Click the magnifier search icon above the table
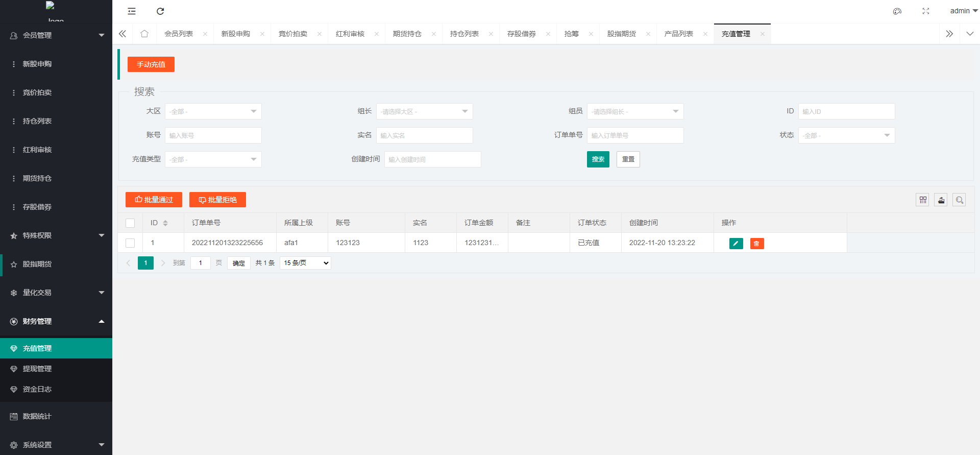Viewport: 980px width, 455px height. (959, 200)
